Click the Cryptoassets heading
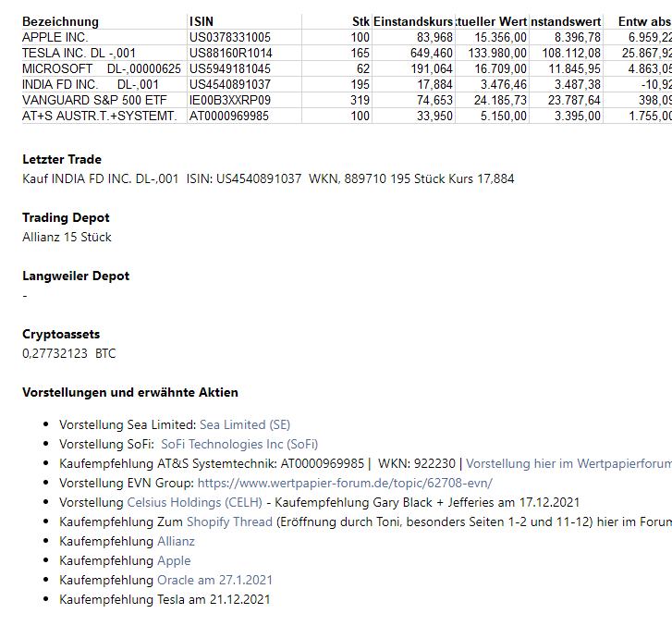Image resolution: width=672 pixels, height=638 pixels. tap(61, 335)
